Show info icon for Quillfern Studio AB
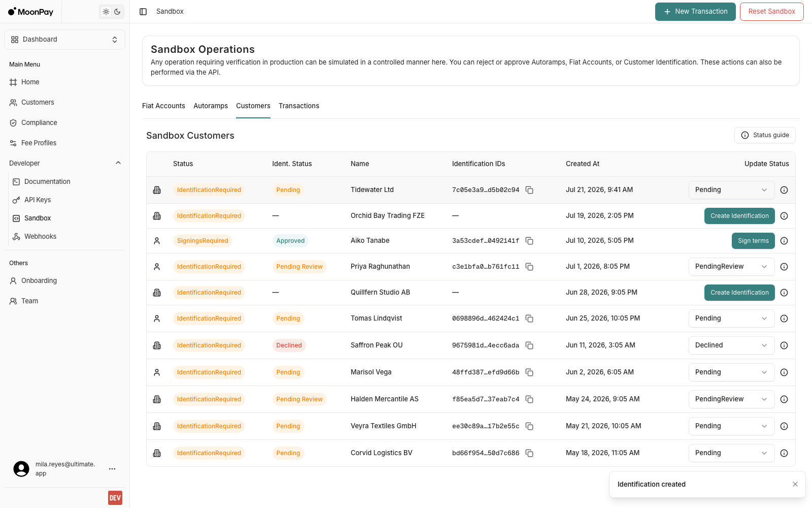 pyautogui.click(x=784, y=293)
